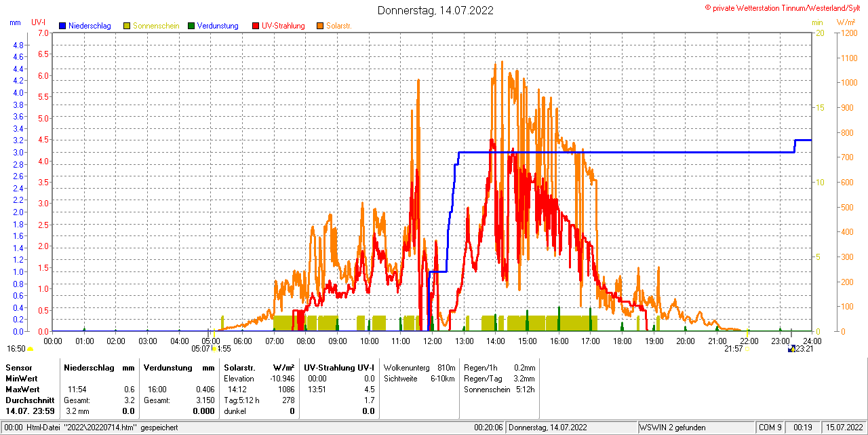Click the Niederschlag MaxWert time 11:54

click(x=77, y=389)
